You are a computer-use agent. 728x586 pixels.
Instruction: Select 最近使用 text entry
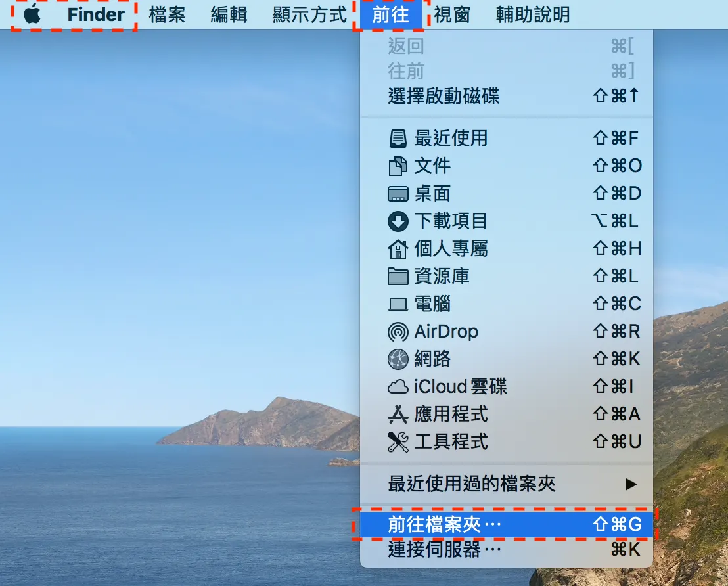click(451, 139)
